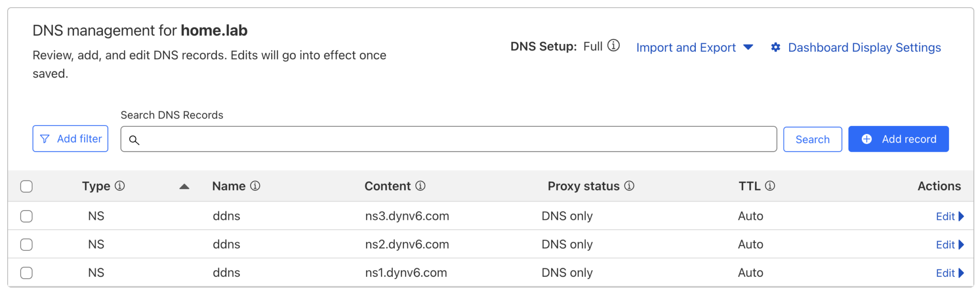Click the Type column sort arrow
Image resolution: width=980 pixels, height=294 pixels.
[x=184, y=187]
